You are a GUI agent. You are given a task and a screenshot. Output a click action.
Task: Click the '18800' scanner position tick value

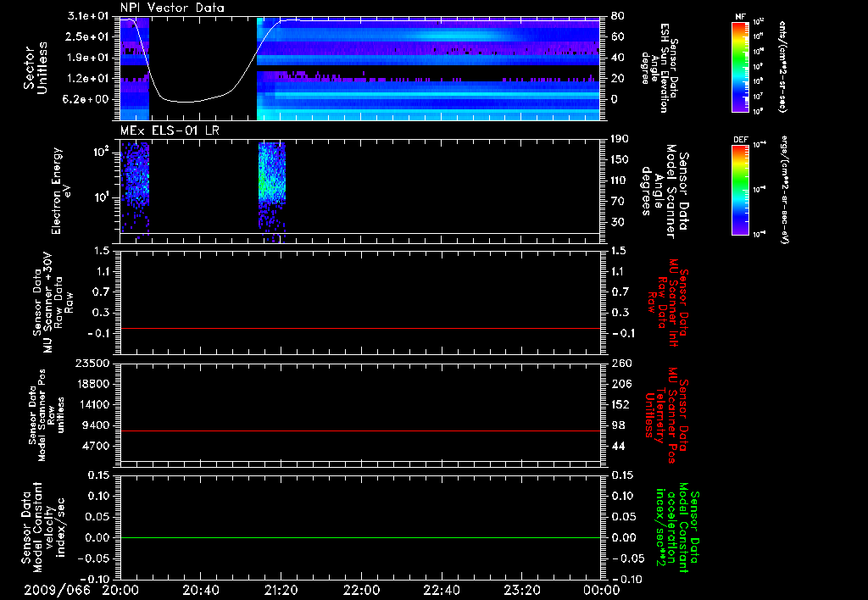[92, 384]
